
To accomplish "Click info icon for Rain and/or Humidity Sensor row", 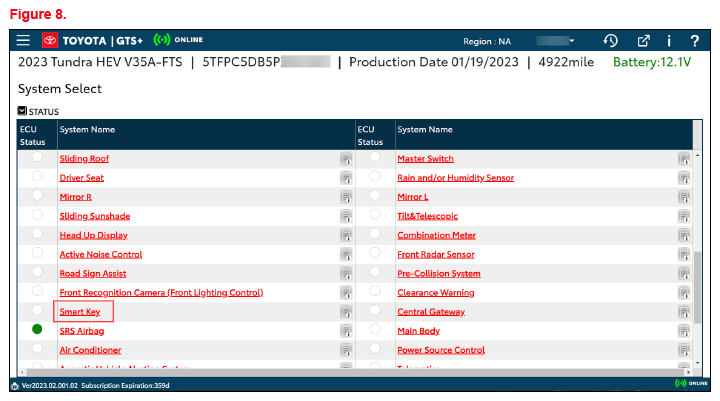I will (684, 178).
